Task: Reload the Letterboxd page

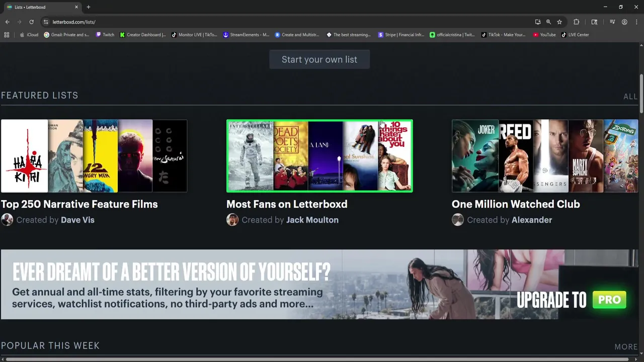Action: click(x=31, y=22)
